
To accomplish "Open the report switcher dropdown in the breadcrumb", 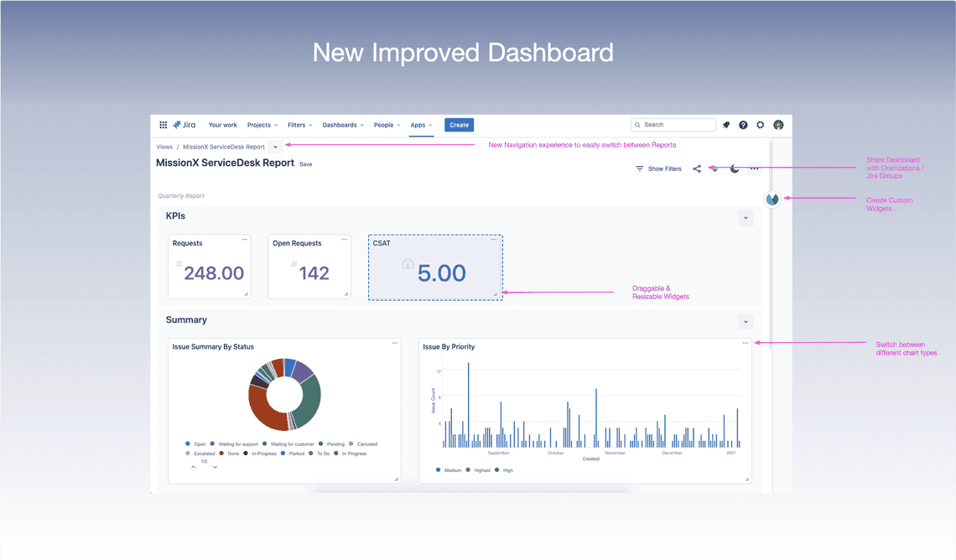I will [x=274, y=146].
